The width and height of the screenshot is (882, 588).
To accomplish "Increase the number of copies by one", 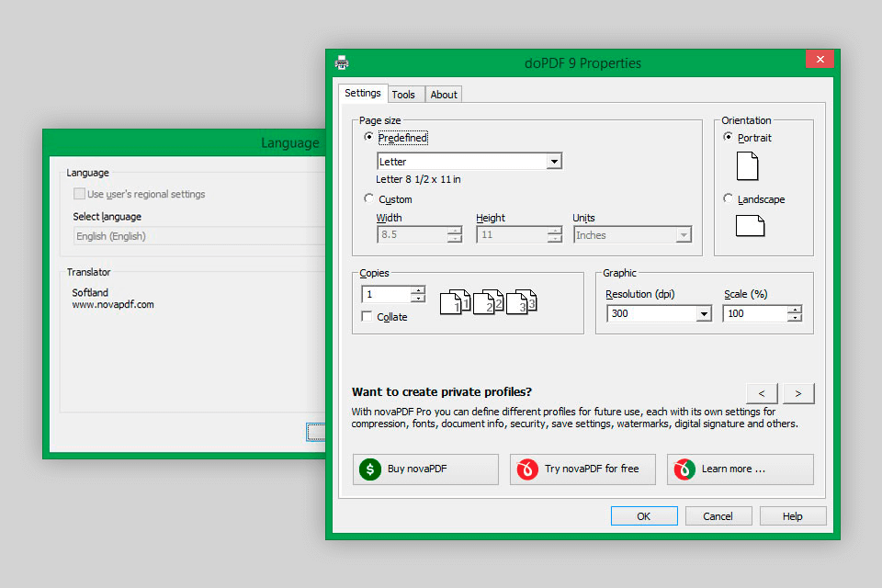I will [x=418, y=290].
